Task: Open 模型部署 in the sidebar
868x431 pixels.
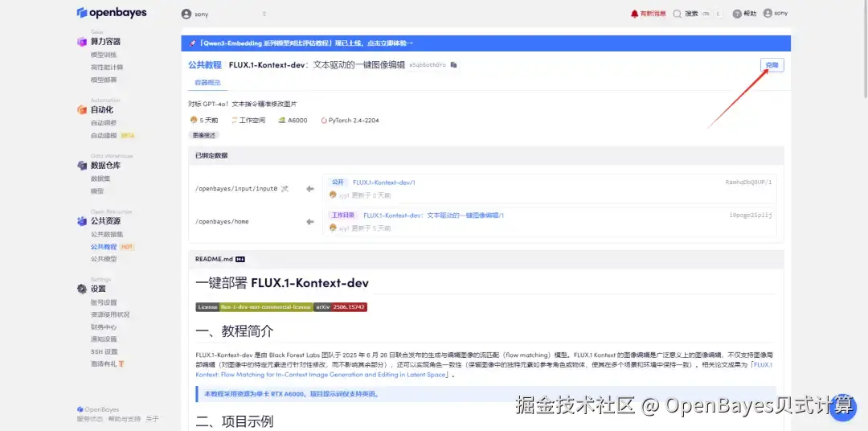Action: click(104, 80)
